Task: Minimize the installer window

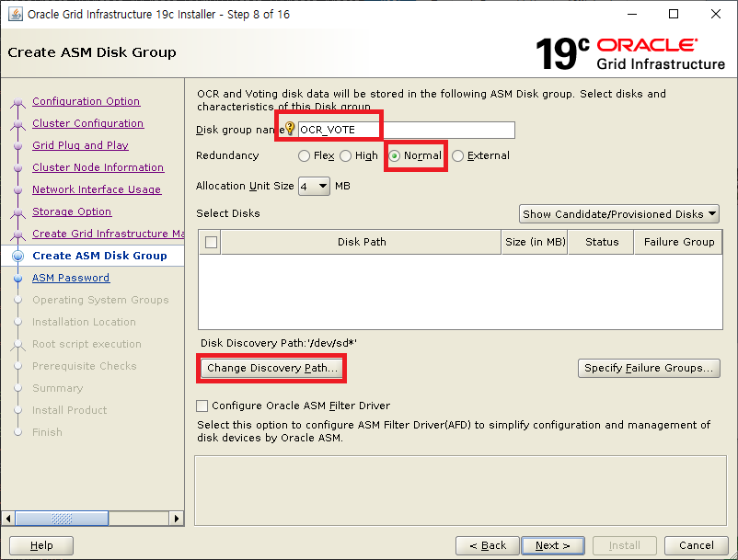Action: pos(632,14)
